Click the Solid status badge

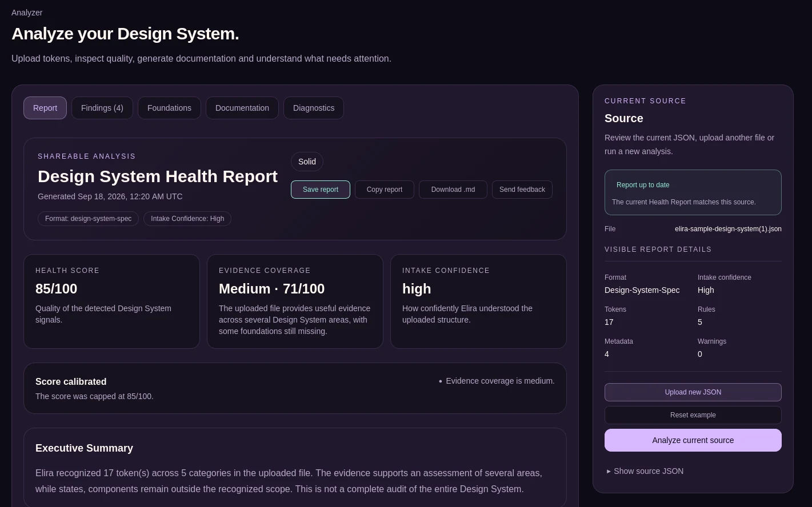coord(307,162)
